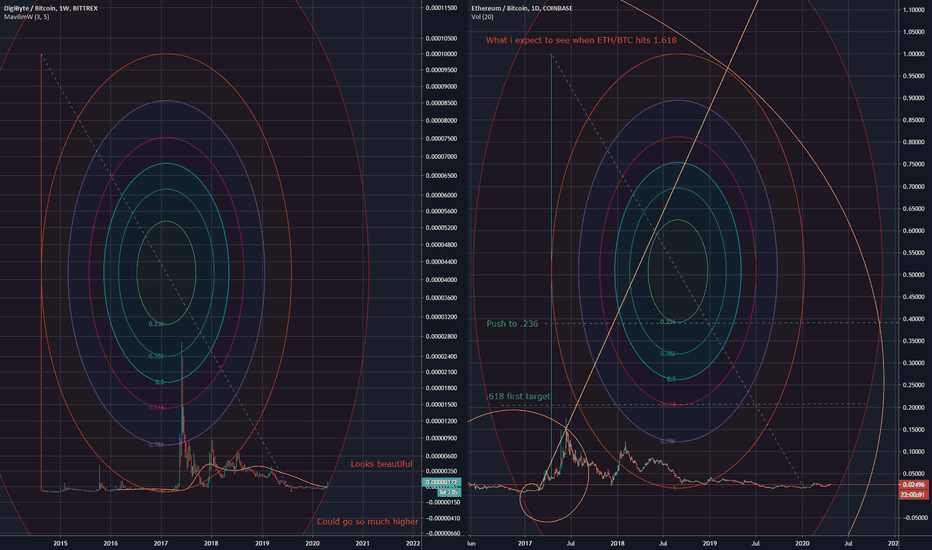Select the Vol (20) indicator label
Viewport: 932px width, 550px height.
(x=482, y=17)
